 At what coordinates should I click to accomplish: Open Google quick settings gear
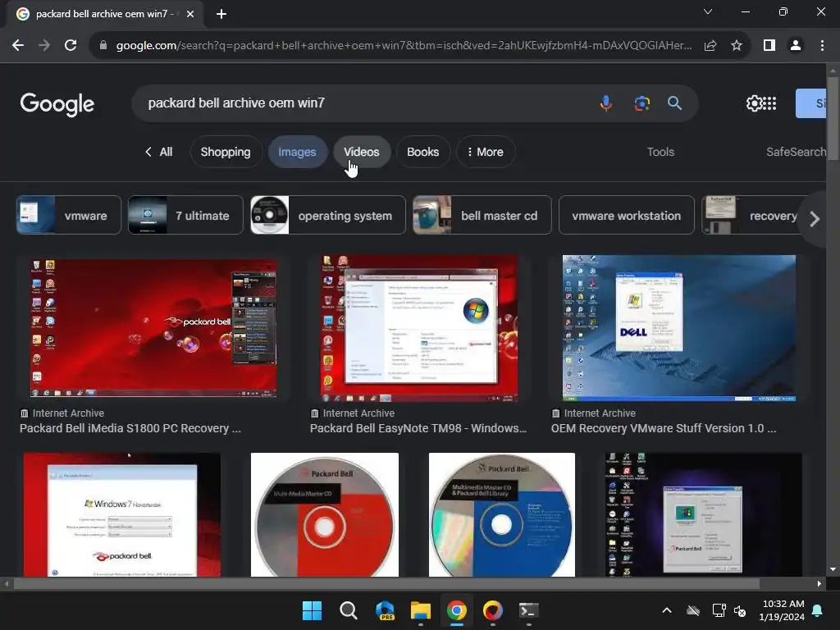[754, 103]
